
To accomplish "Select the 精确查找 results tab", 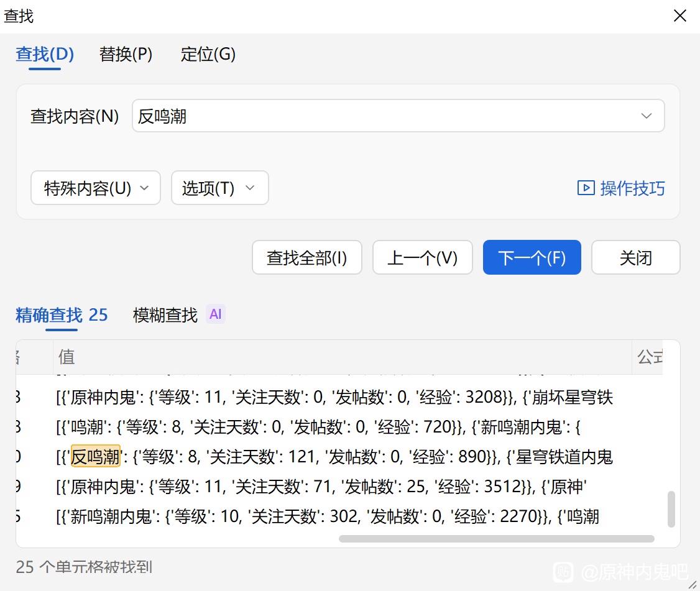I will coord(62,315).
